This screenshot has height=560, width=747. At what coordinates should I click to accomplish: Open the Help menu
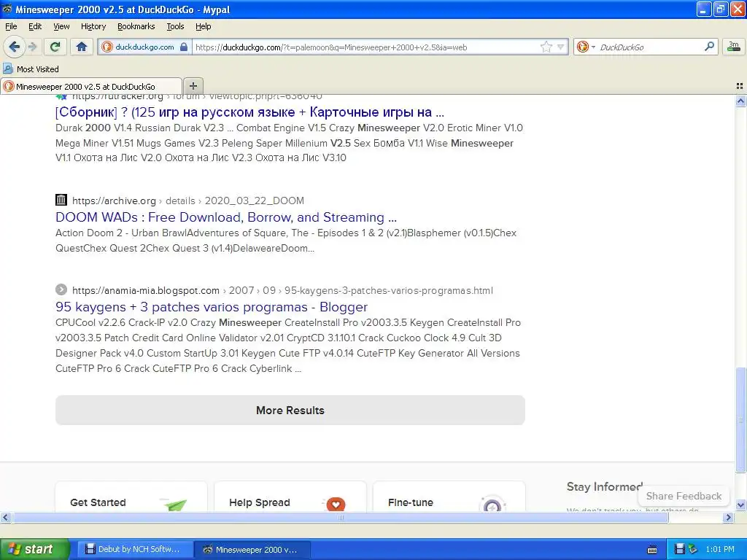point(203,26)
